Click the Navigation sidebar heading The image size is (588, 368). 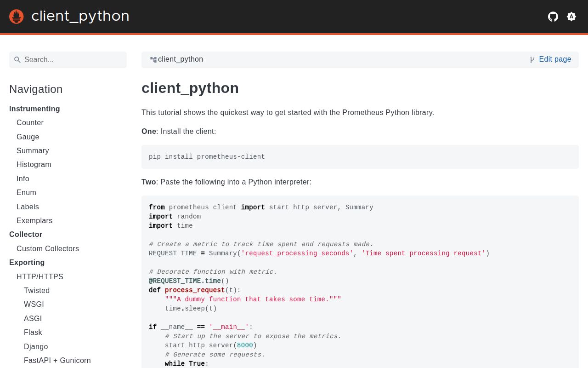36,89
